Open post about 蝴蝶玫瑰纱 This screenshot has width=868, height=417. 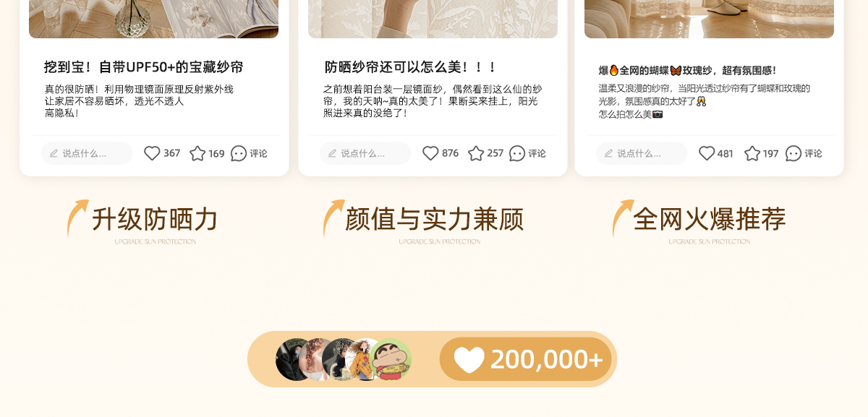(687, 70)
